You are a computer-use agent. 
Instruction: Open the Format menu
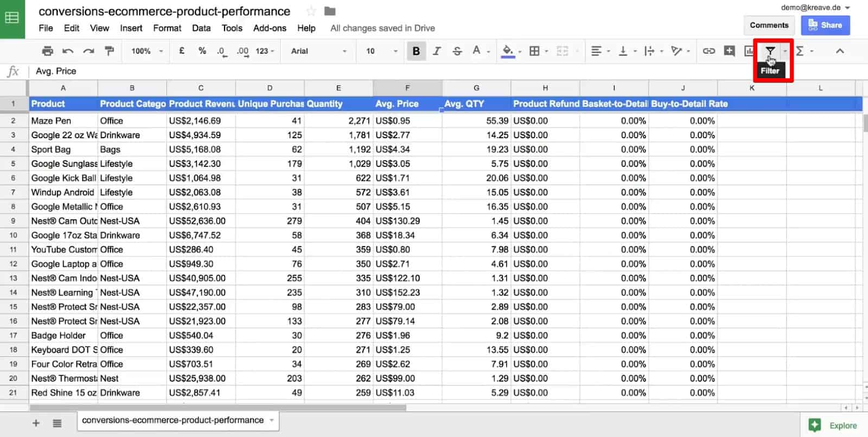tap(167, 28)
